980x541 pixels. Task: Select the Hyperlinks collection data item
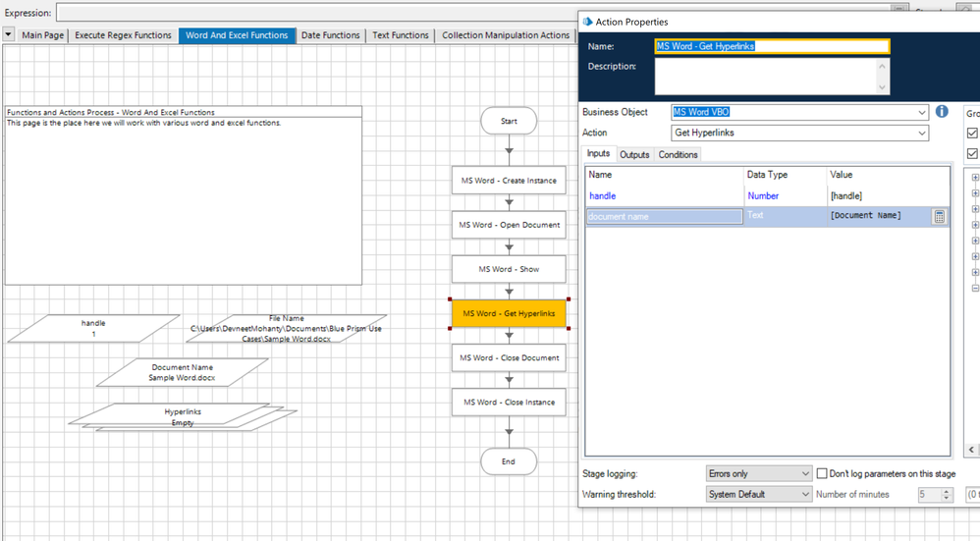point(183,416)
